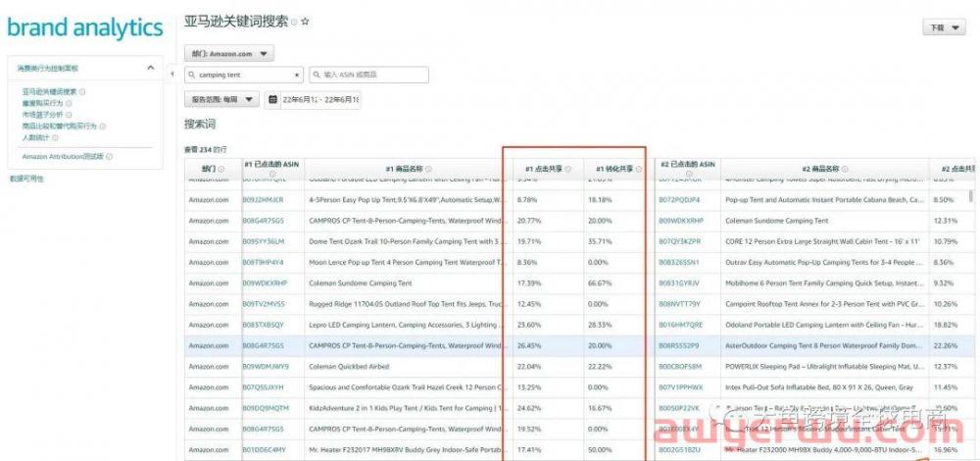The height and width of the screenshot is (461, 980).
Task: Open ASIN link B09TV2MVSS
Action: pyautogui.click(x=263, y=304)
